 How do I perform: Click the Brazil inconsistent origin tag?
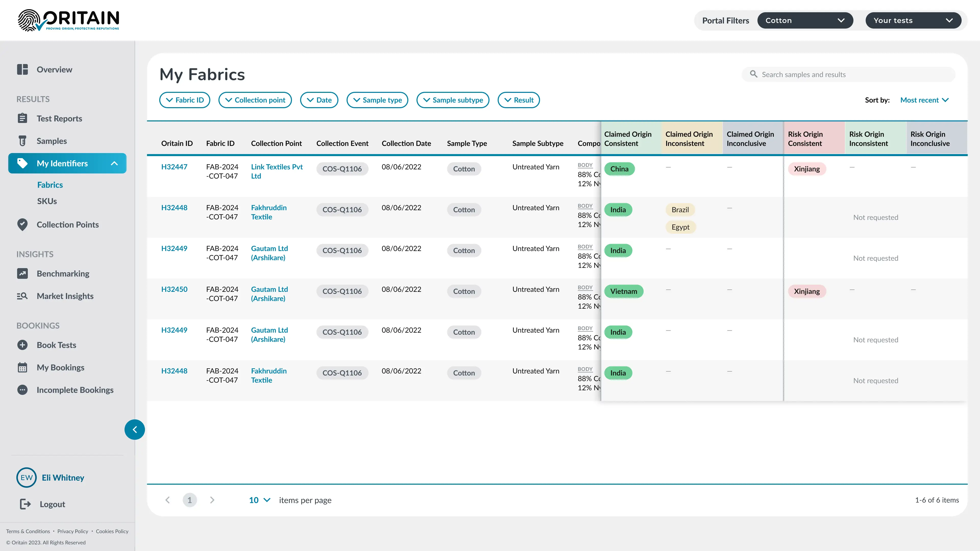click(x=680, y=209)
